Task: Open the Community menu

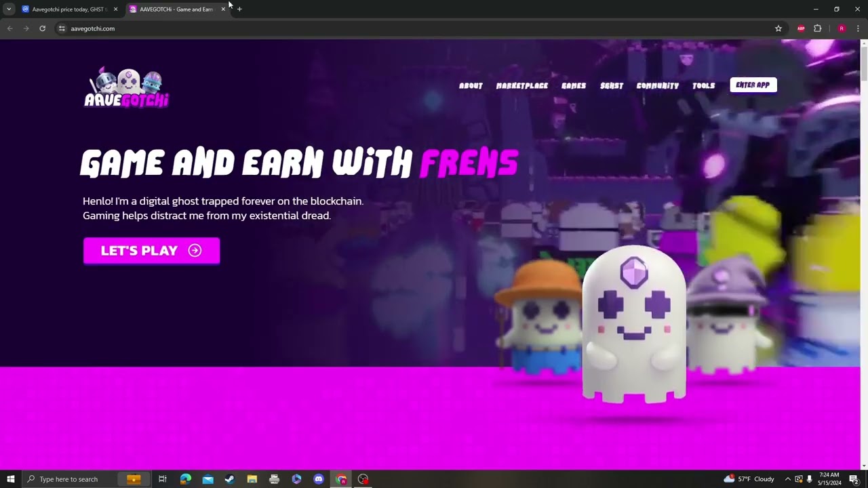Action: point(658,85)
